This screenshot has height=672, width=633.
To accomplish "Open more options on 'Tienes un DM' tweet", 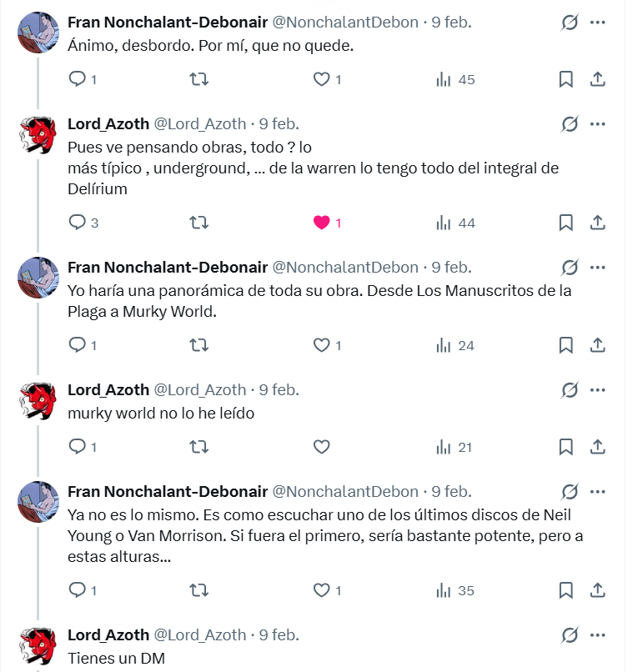I will click(597, 635).
